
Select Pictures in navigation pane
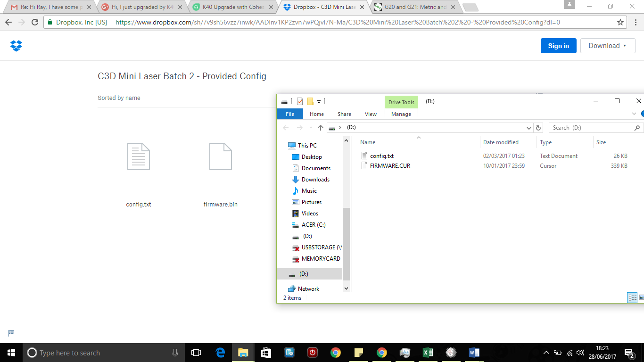307,202
